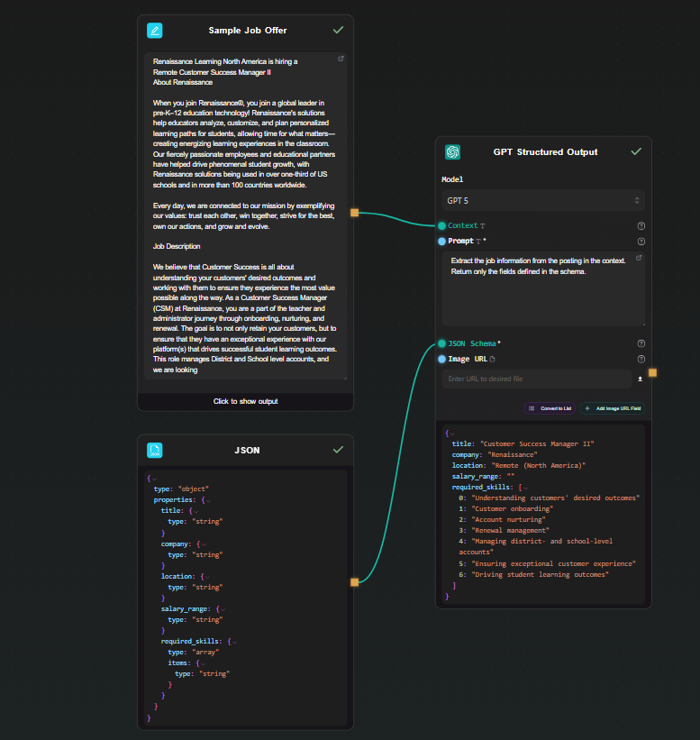Collapse the company property in JSON schema

click(x=204, y=544)
